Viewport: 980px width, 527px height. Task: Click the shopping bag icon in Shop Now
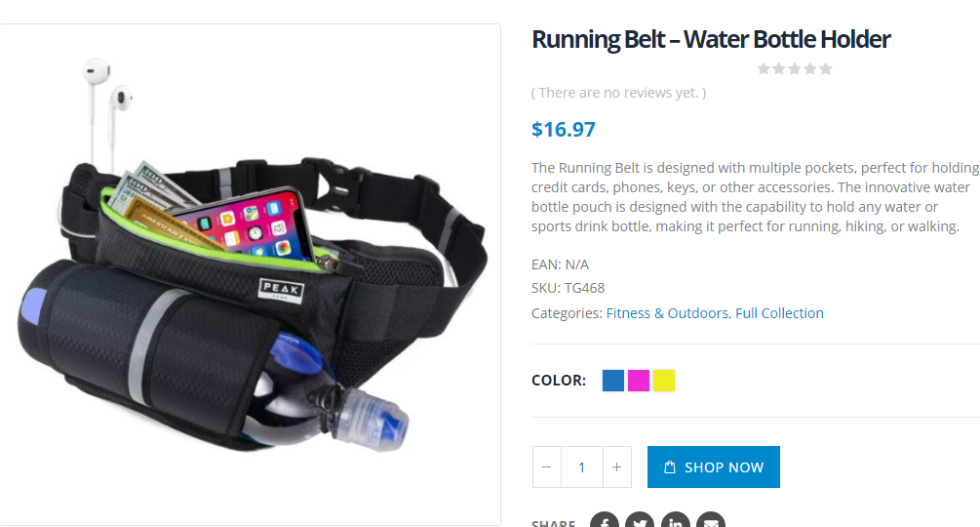669,467
